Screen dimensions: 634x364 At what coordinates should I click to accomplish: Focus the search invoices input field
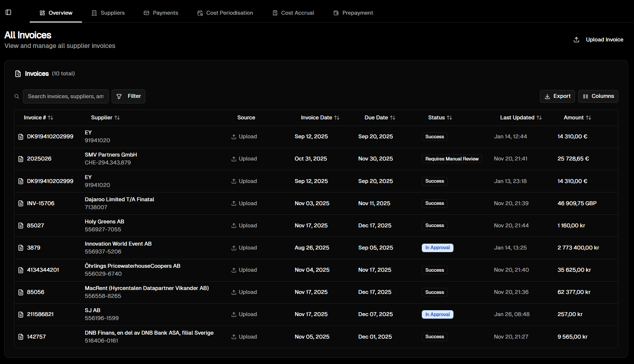pyautogui.click(x=66, y=97)
